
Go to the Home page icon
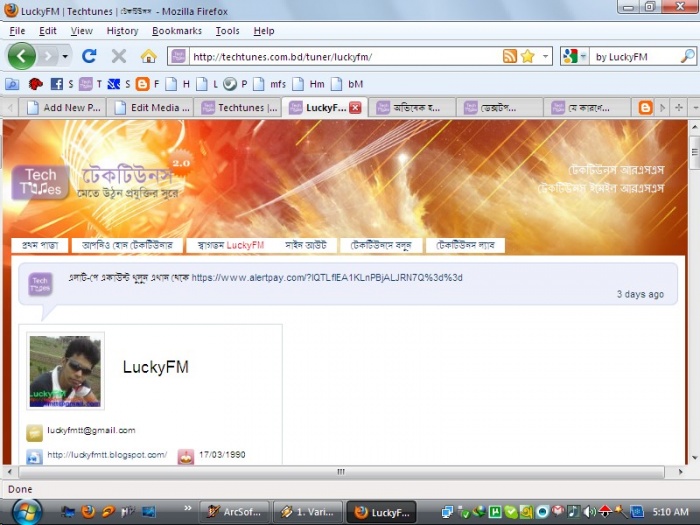pyautogui.click(x=149, y=56)
